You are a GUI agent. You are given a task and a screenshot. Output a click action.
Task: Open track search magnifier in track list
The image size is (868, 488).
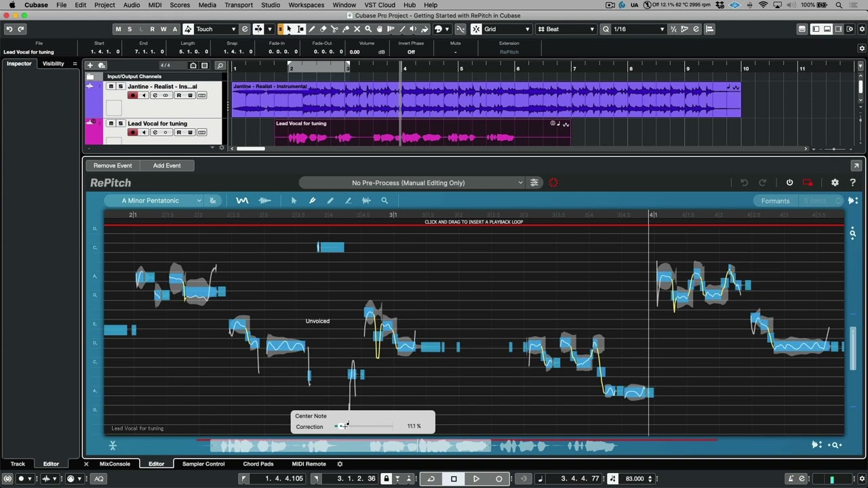pyautogui.click(x=220, y=66)
